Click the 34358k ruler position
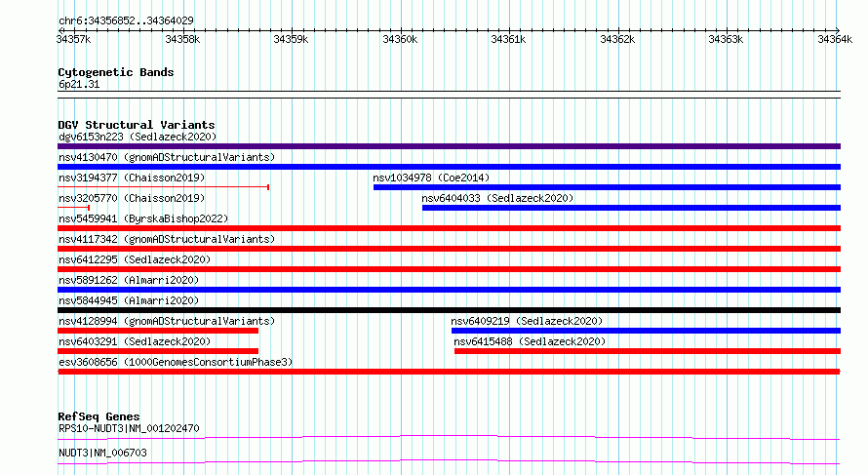868x475 pixels. (x=182, y=39)
